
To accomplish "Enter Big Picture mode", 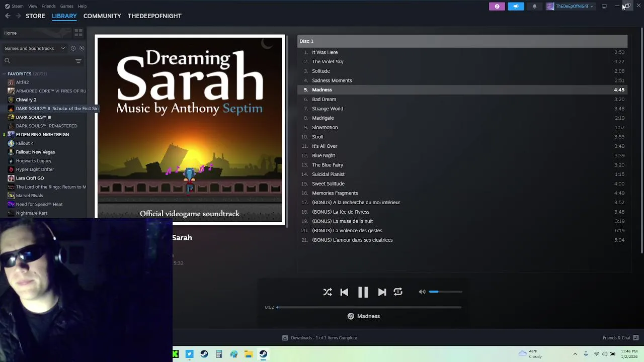I will 604,6.
